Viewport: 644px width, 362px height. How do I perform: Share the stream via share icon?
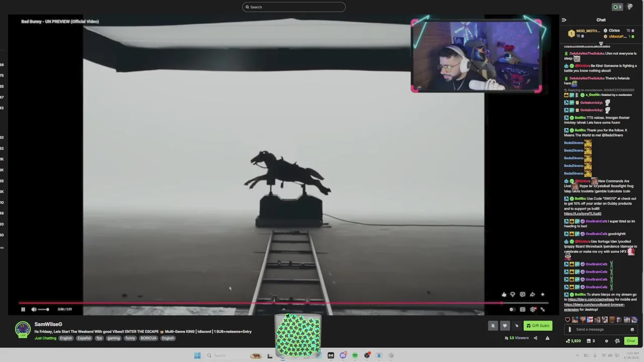click(535, 338)
